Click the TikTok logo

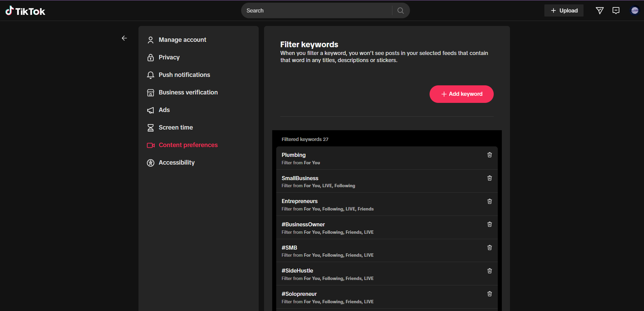[x=25, y=11]
